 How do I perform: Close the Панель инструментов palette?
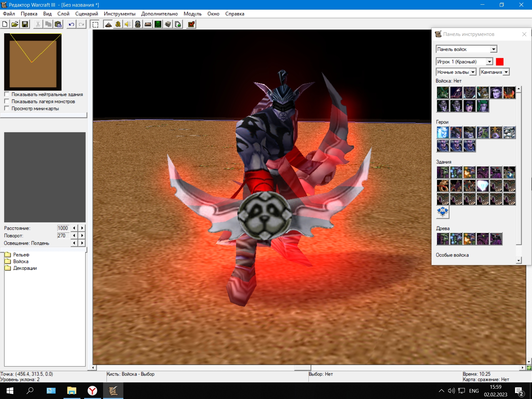pos(524,34)
